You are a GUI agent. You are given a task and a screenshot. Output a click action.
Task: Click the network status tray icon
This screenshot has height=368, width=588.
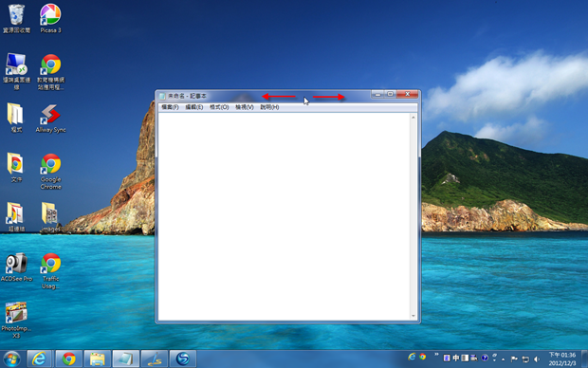point(525,359)
